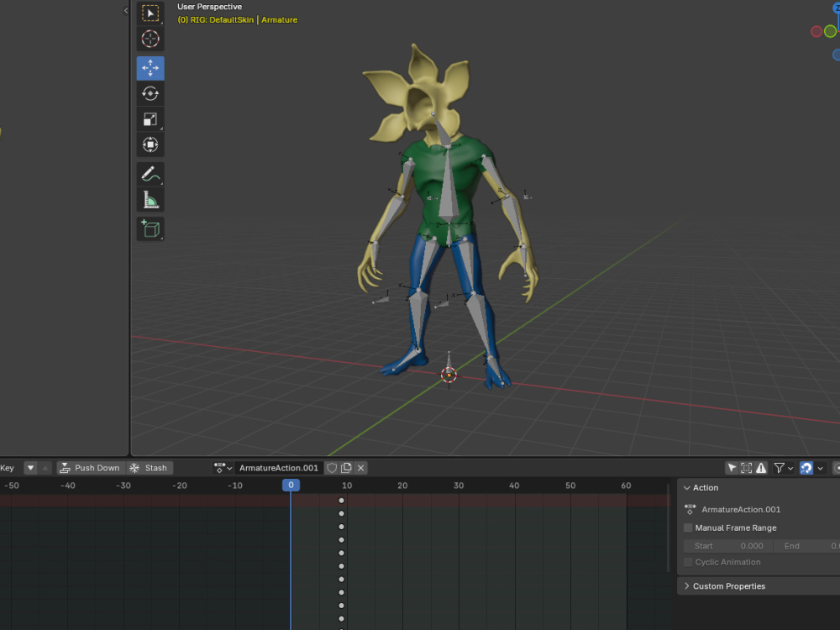Image resolution: width=840 pixels, height=630 pixels.
Task: Open the Key menu
Action: point(7,468)
